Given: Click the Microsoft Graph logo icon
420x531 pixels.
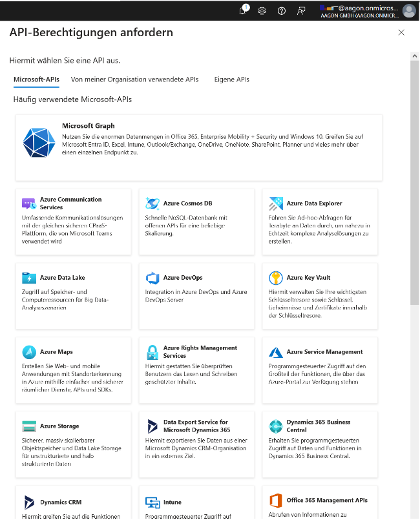Looking at the screenshot, I should click(40, 143).
